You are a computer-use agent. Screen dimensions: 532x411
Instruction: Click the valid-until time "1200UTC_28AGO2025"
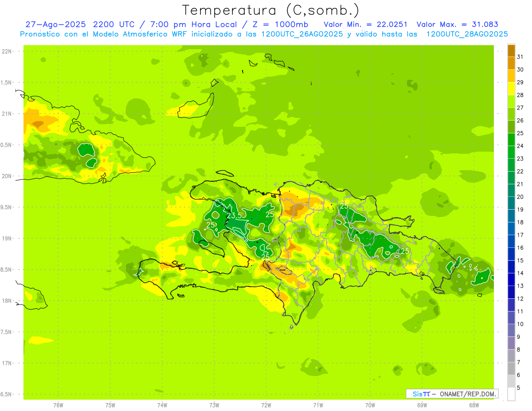click(x=467, y=34)
